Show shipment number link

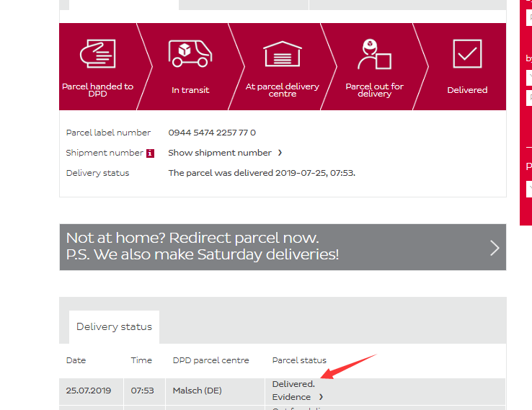(220, 153)
